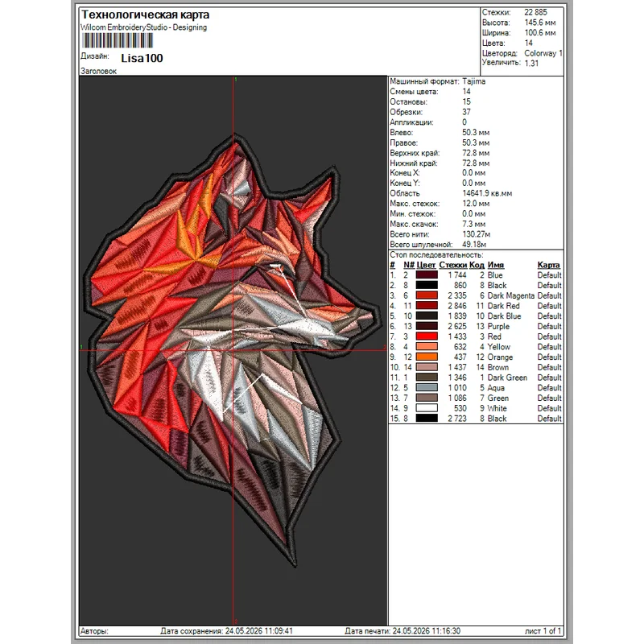The image size is (644, 644).
Task: Click the 'Конец X:' label
Action: click(405, 173)
